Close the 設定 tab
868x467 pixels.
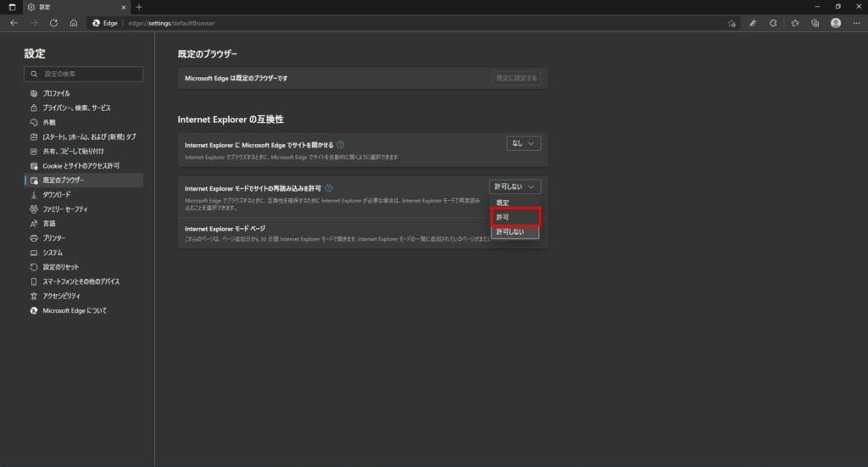coord(124,7)
